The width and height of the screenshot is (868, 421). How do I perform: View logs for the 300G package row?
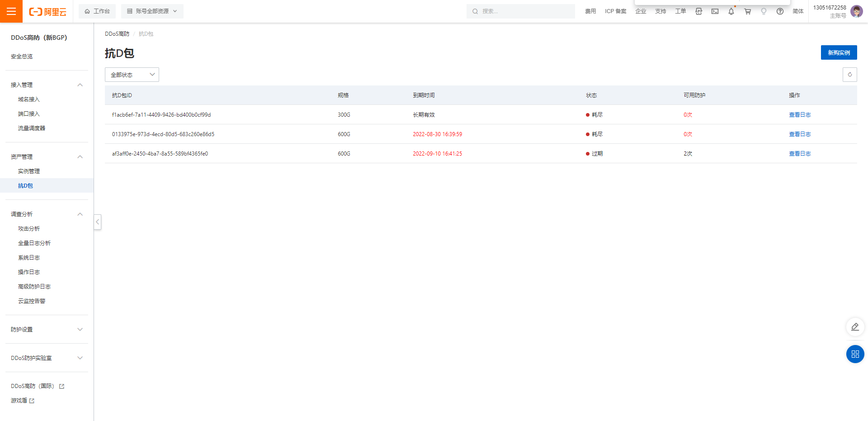coord(800,115)
